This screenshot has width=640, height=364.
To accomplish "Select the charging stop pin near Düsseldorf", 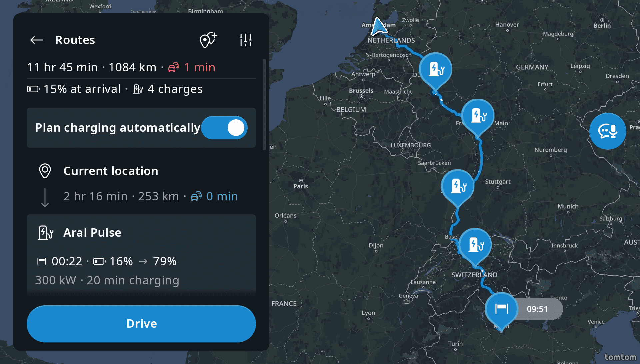I will (435, 69).
